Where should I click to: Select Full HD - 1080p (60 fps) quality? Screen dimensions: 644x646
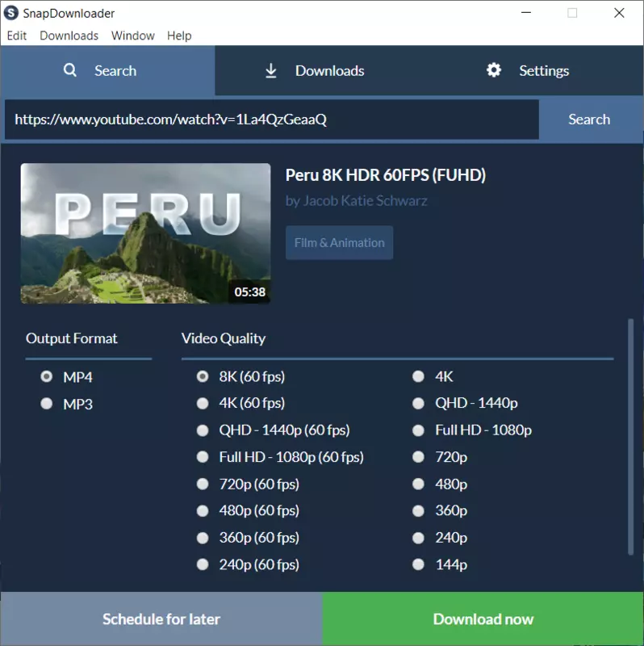[x=203, y=457]
